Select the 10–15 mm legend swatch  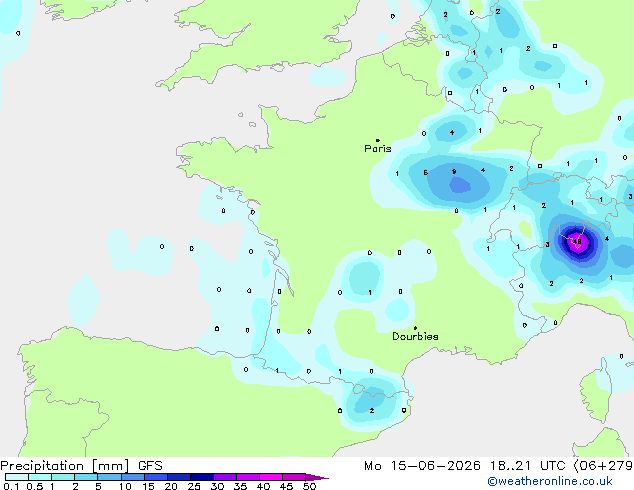pos(132,477)
